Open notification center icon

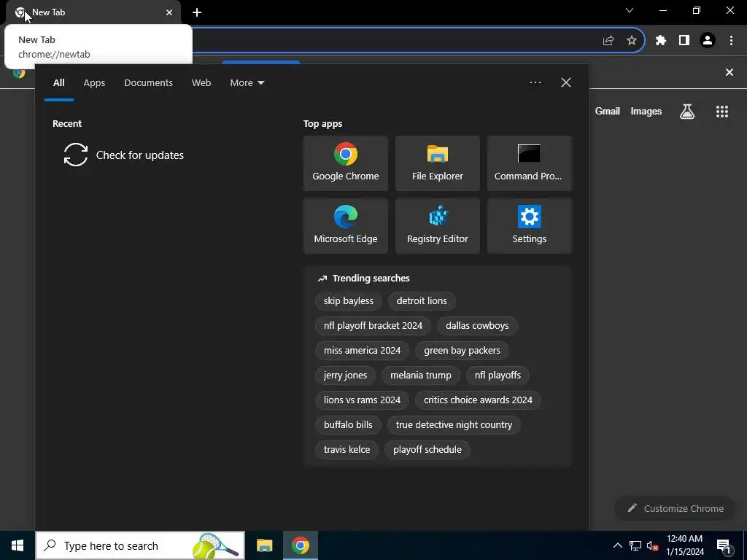(724, 545)
